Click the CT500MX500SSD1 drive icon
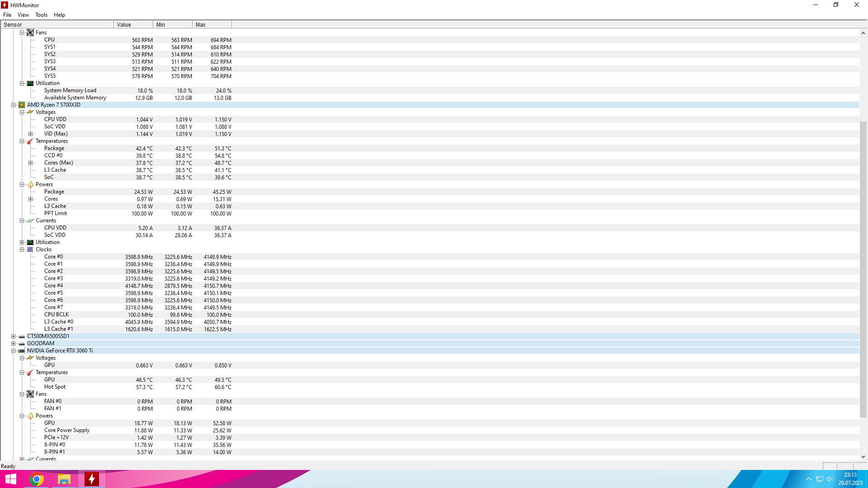This screenshot has height=488, width=868. click(22, 336)
